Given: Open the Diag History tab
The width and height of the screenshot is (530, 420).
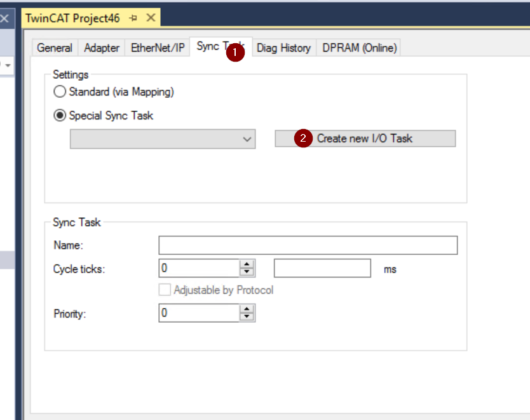Looking at the screenshot, I should (283, 48).
